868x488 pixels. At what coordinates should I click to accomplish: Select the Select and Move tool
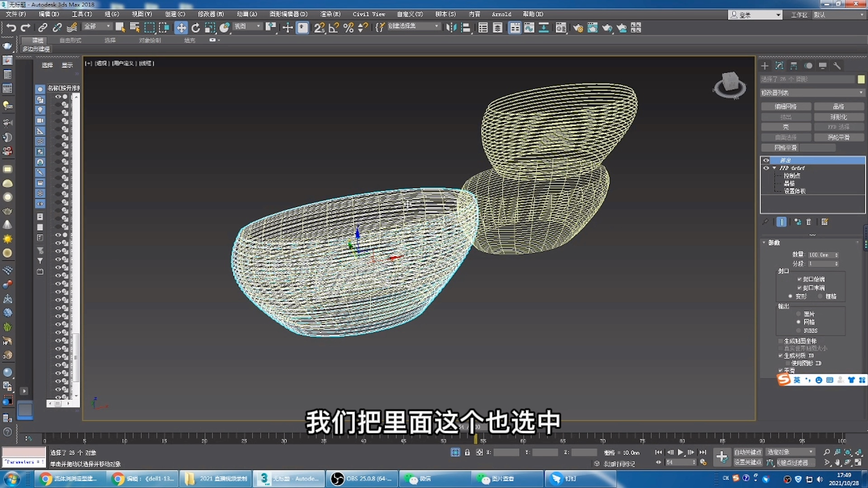click(x=181, y=28)
